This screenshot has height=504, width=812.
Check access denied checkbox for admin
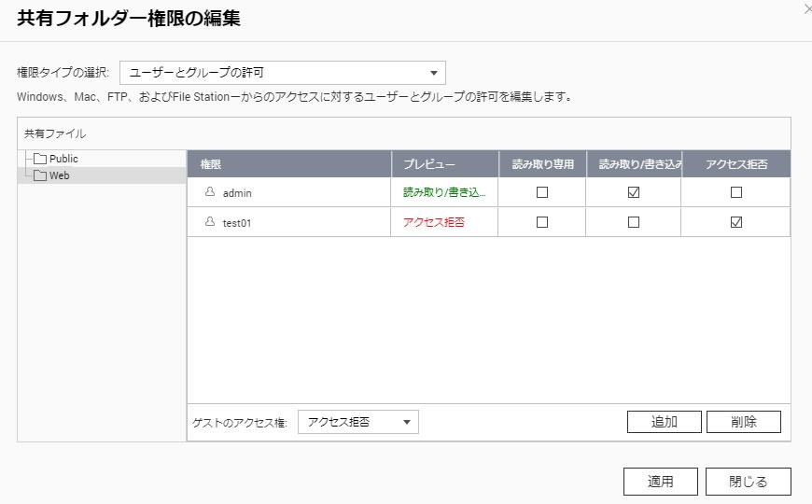pos(736,192)
